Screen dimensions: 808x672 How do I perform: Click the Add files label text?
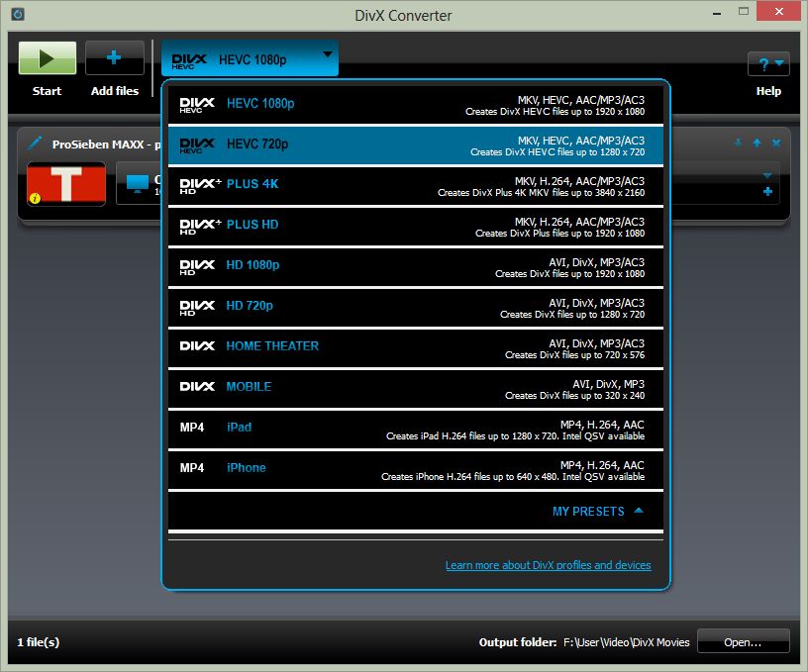click(x=115, y=91)
